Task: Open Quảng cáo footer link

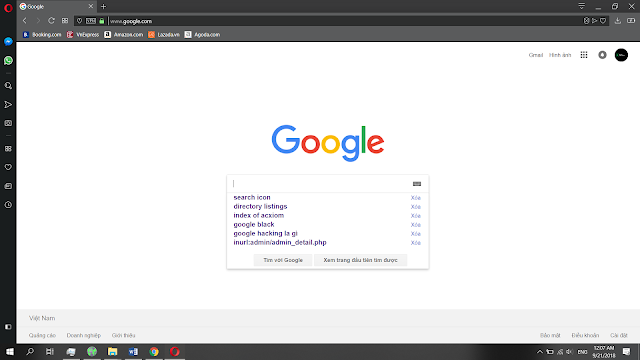Action: point(42,335)
